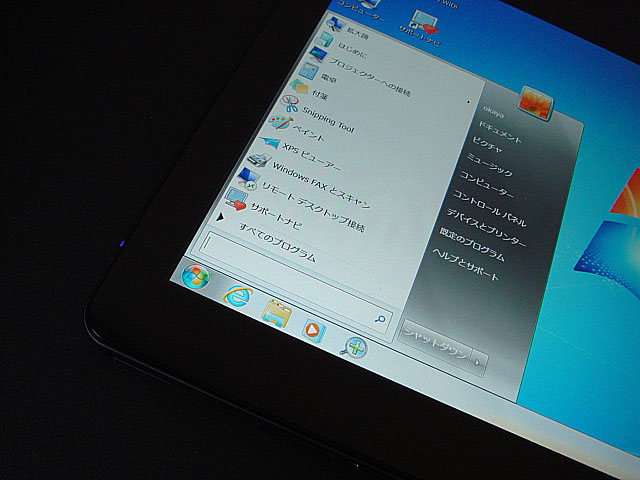Click the Snipping Tool scissors icon
640x480 pixels.
coord(290,104)
